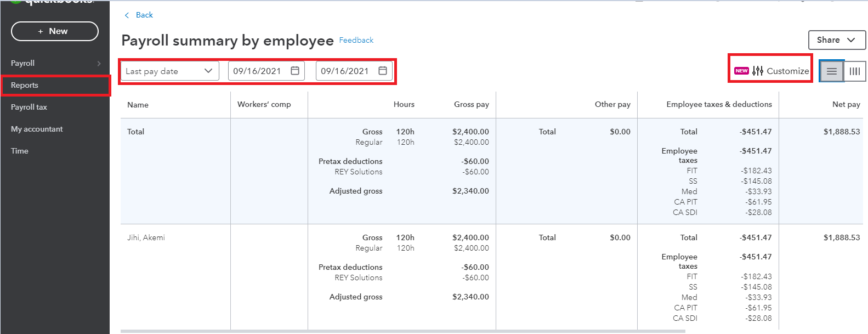The width and height of the screenshot is (868, 334).
Task: Open My accountant in sidebar
Action: (x=37, y=129)
